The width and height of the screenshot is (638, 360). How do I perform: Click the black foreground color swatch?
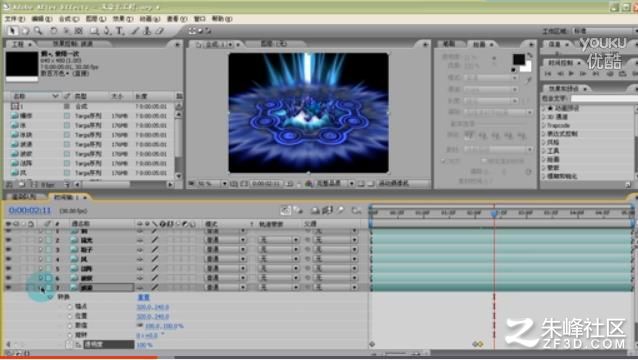[518, 59]
